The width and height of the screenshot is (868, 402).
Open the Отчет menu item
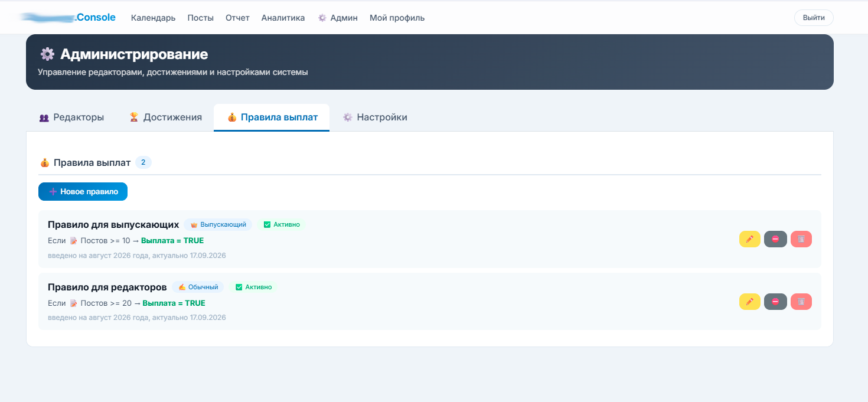pos(237,18)
